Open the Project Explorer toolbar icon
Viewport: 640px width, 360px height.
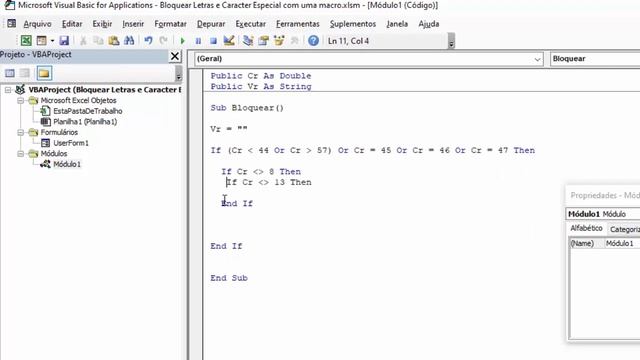(248, 40)
